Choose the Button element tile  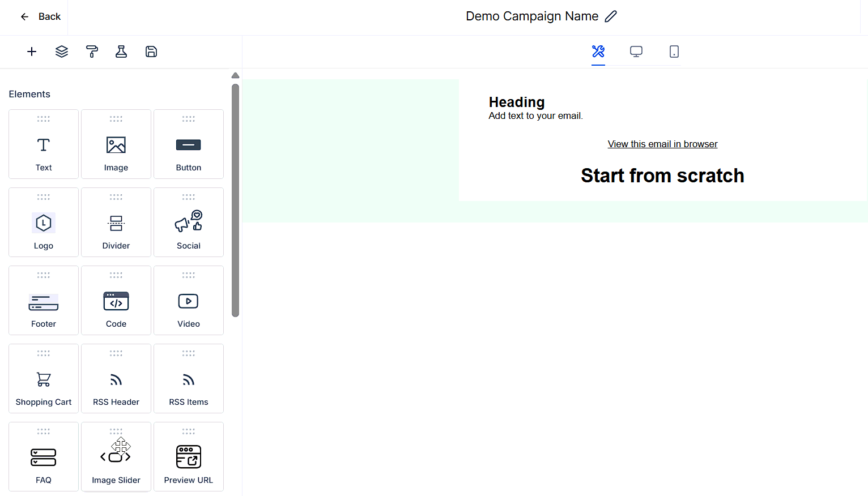coord(189,144)
